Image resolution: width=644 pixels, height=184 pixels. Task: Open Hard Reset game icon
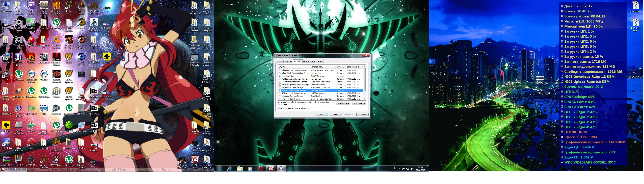click(57, 110)
